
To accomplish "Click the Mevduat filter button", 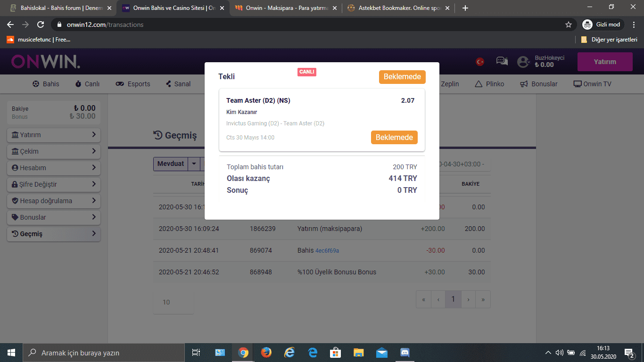I will pyautogui.click(x=171, y=164).
